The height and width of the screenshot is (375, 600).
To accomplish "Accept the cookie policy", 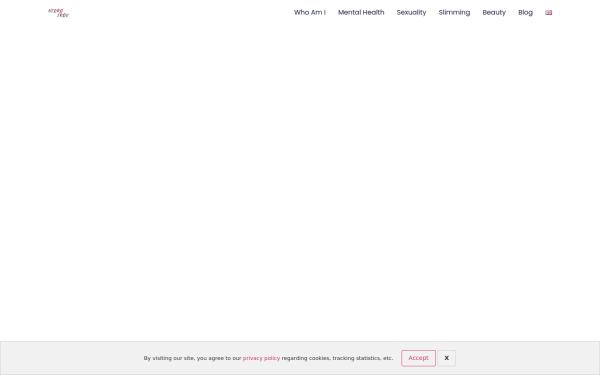I will point(418,358).
